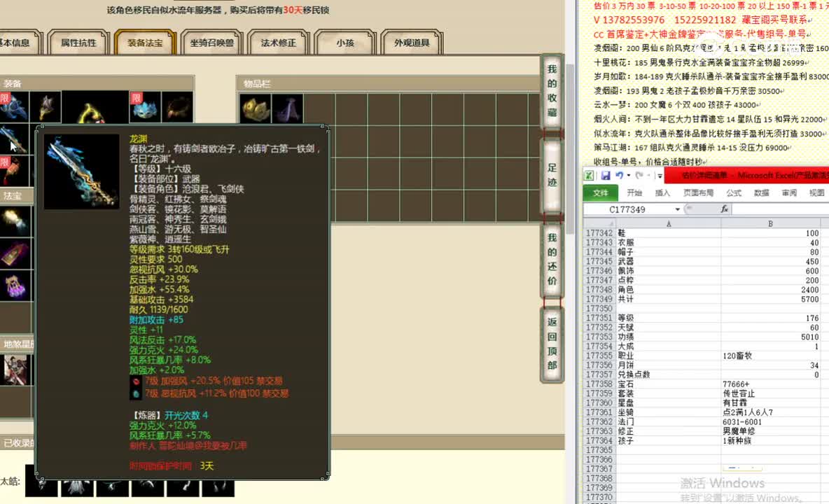Image resolution: width=829 pixels, height=504 pixels.
Task: Click the Name Box showing C177349
Action: click(x=628, y=210)
